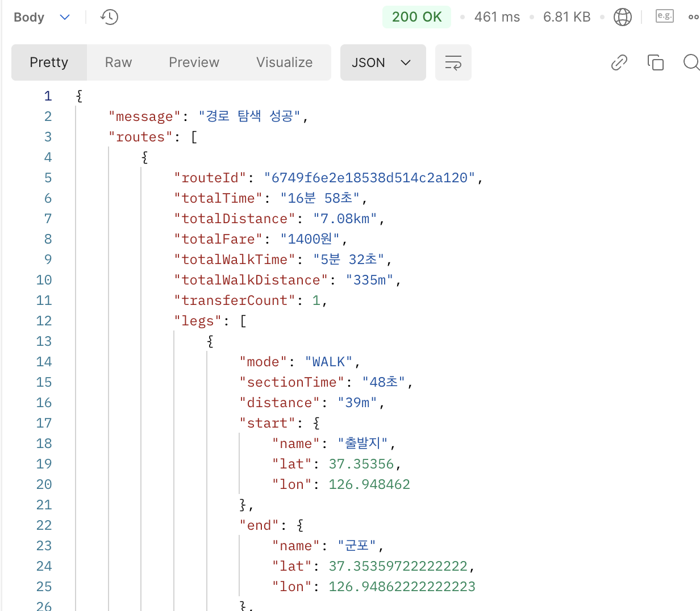Open the JSON format dropdown

383,62
